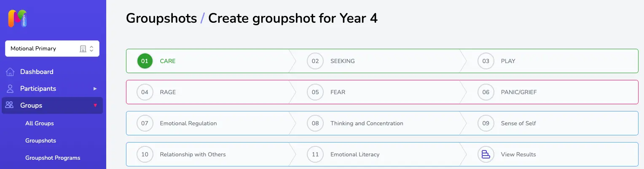Open the Motional Primary school dropdown

pos(52,48)
